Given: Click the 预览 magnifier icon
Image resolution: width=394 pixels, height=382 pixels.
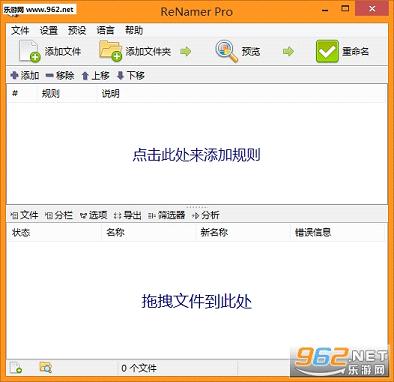Looking at the screenshot, I should coord(227,51).
